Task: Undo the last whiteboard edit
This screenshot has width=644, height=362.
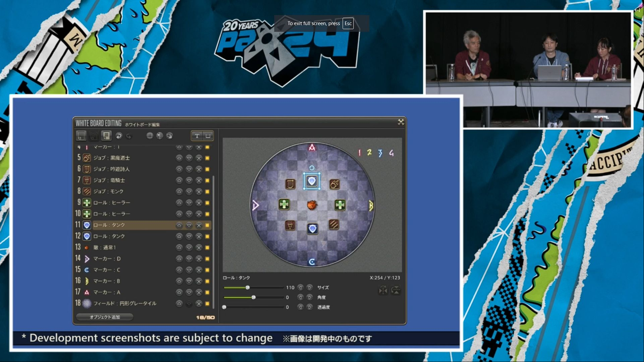Action: tap(119, 136)
